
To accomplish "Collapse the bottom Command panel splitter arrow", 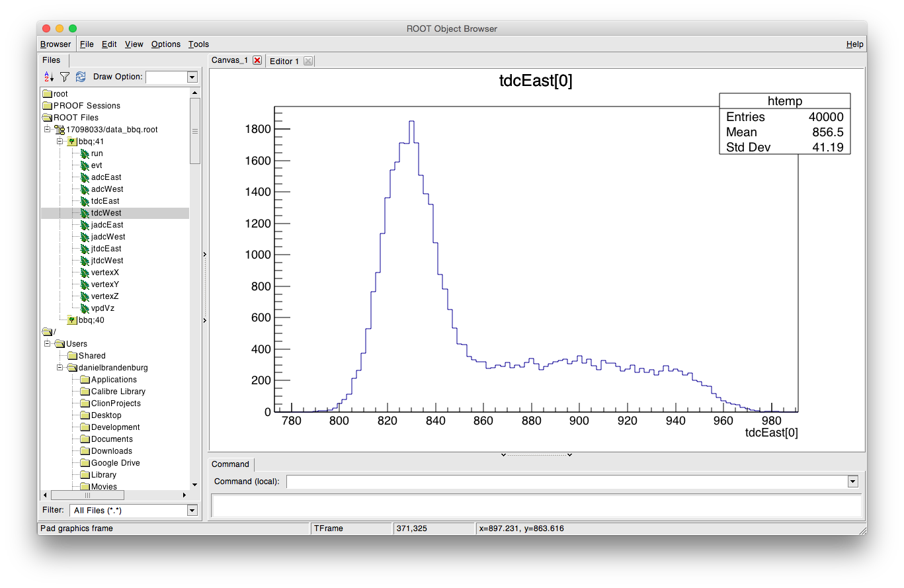I will [503, 455].
